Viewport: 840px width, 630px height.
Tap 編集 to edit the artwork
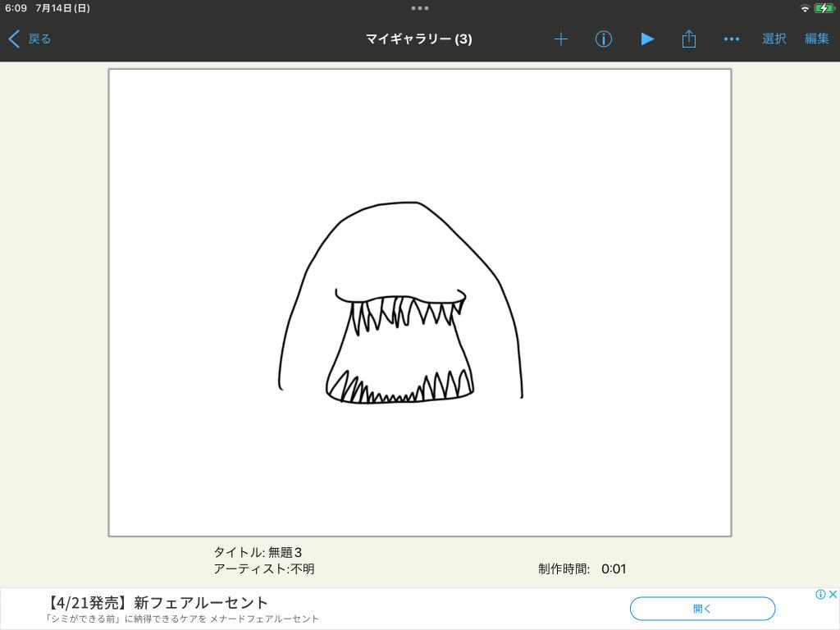click(x=816, y=39)
